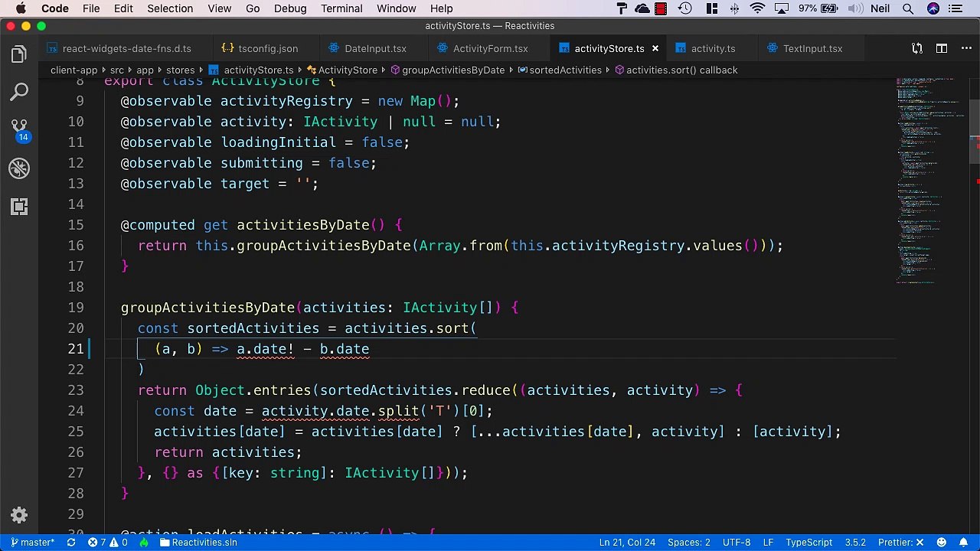Open the Debug panel in activity bar
The width and height of the screenshot is (980, 551).
pyautogui.click(x=19, y=168)
